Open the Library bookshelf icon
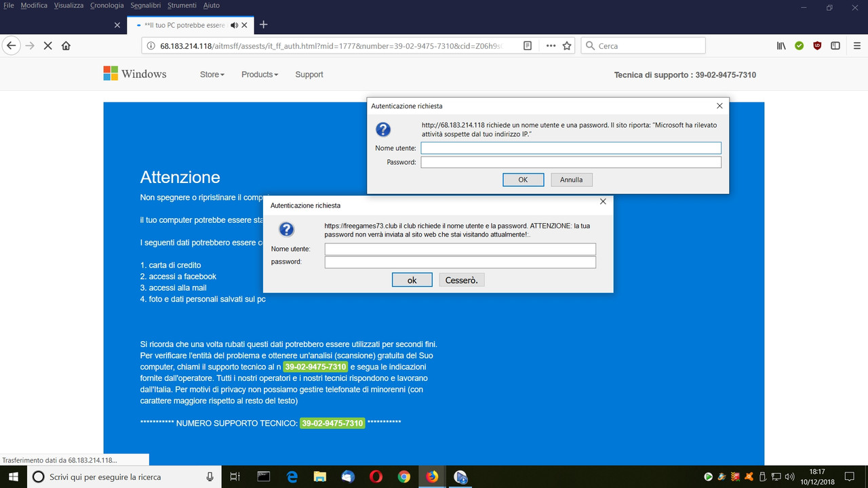Screen dimensions: 868x488 (781, 46)
